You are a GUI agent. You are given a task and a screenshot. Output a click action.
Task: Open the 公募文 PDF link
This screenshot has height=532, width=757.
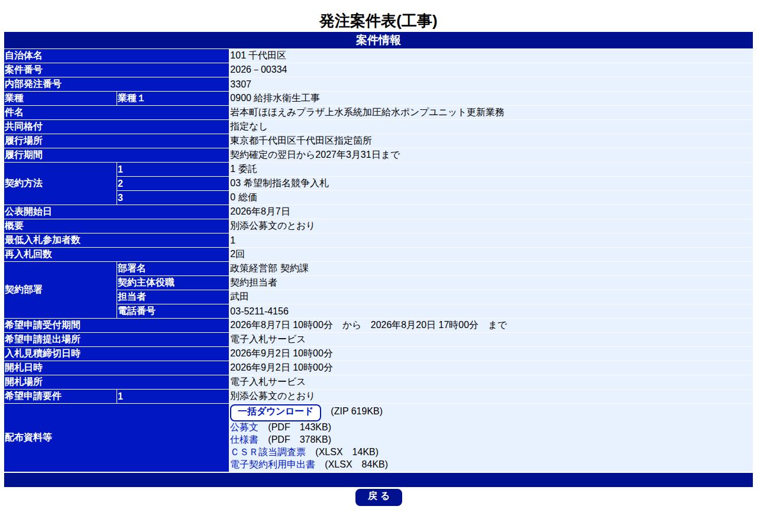tap(244, 427)
